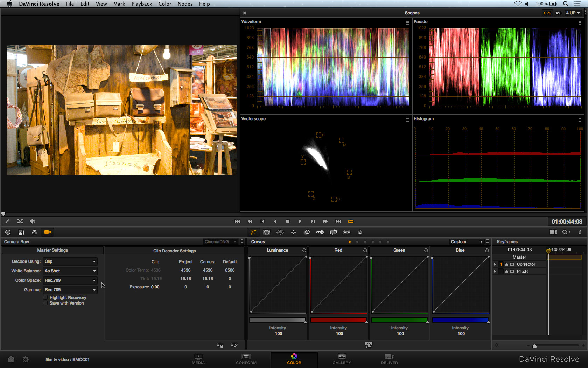Open project settings gear icon
The width and height of the screenshot is (588, 368).
coord(26,359)
